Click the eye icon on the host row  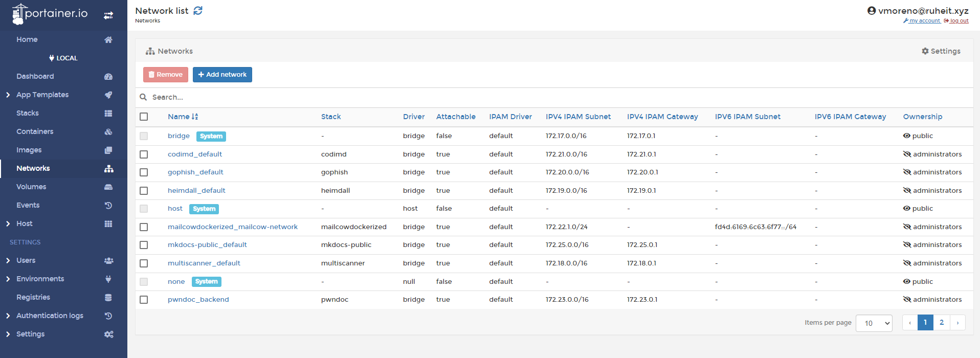pyautogui.click(x=907, y=209)
